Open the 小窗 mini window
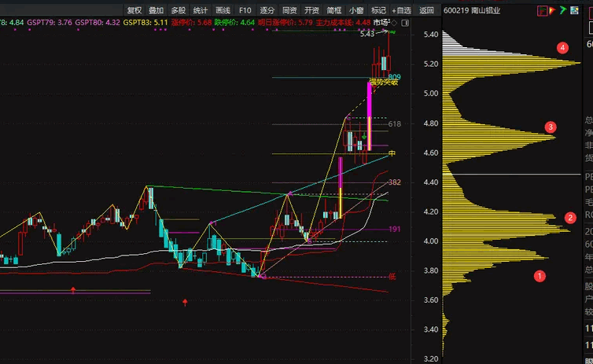 pyautogui.click(x=356, y=10)
